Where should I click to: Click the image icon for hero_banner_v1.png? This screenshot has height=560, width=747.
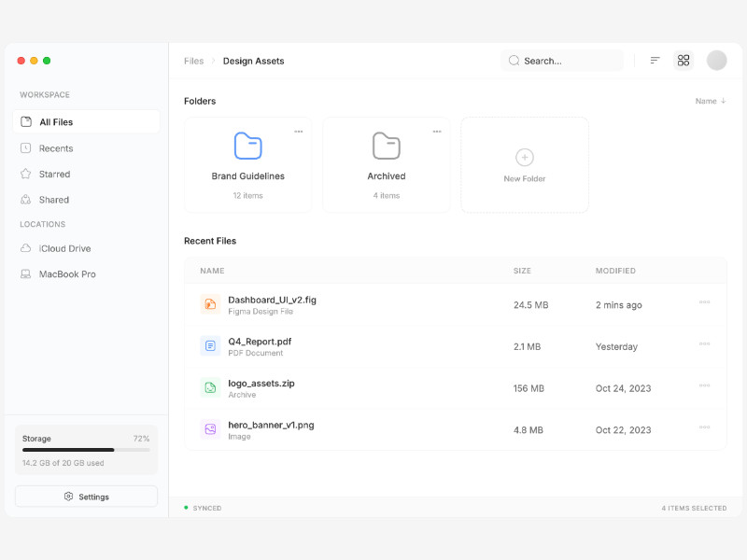point(209,429)
